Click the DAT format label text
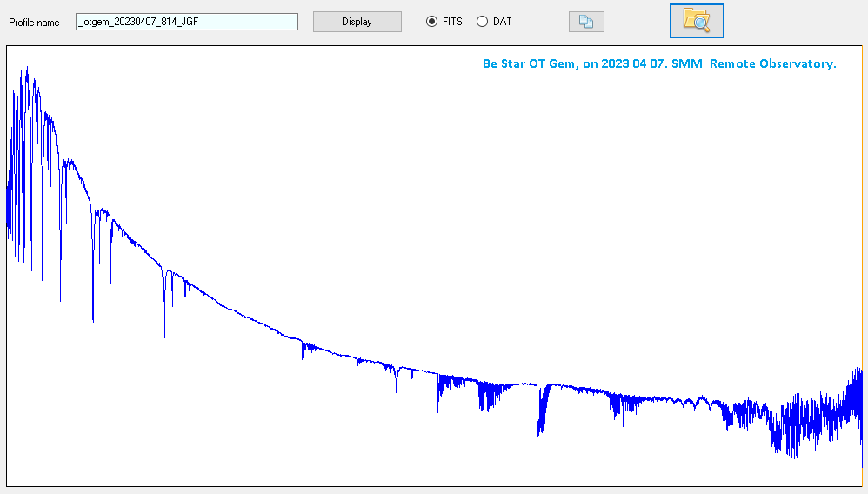Viewport: 868px width, 494px height. click(x=502, y=22)
